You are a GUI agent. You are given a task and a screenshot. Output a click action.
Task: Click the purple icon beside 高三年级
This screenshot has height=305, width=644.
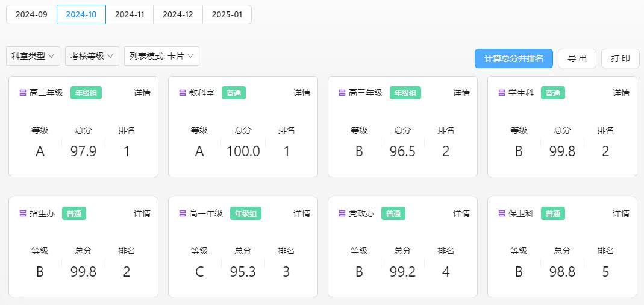tap(342, 93)
